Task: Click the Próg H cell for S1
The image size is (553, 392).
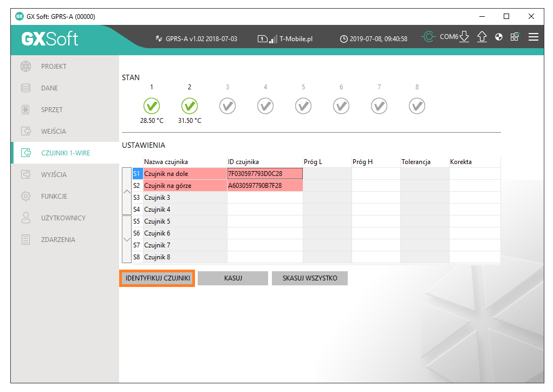Action: [376, 174]
